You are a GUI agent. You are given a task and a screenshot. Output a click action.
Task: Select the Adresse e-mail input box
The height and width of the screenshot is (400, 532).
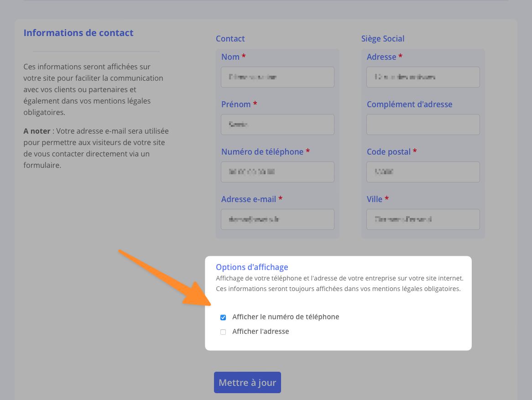click(277, 219)
